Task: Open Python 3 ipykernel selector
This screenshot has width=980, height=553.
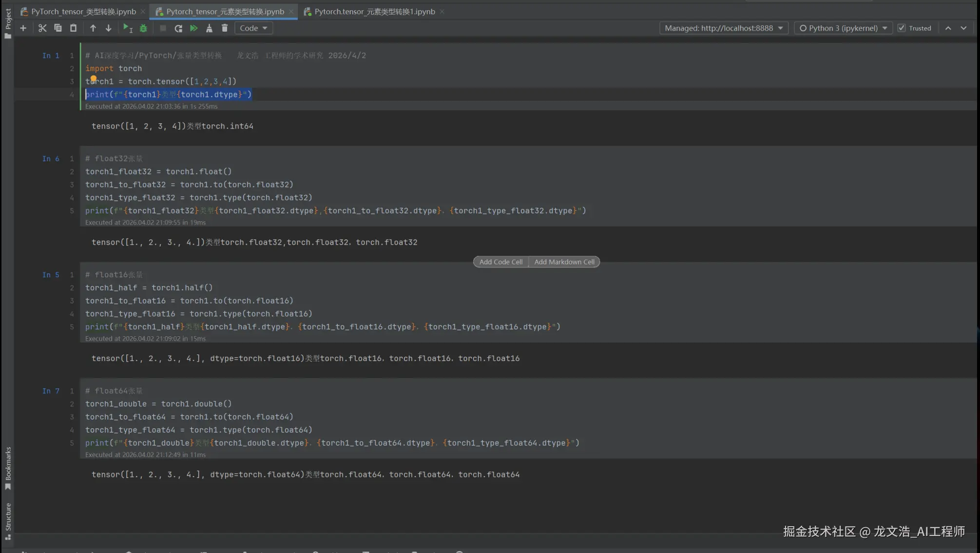Action: (843, 28)
